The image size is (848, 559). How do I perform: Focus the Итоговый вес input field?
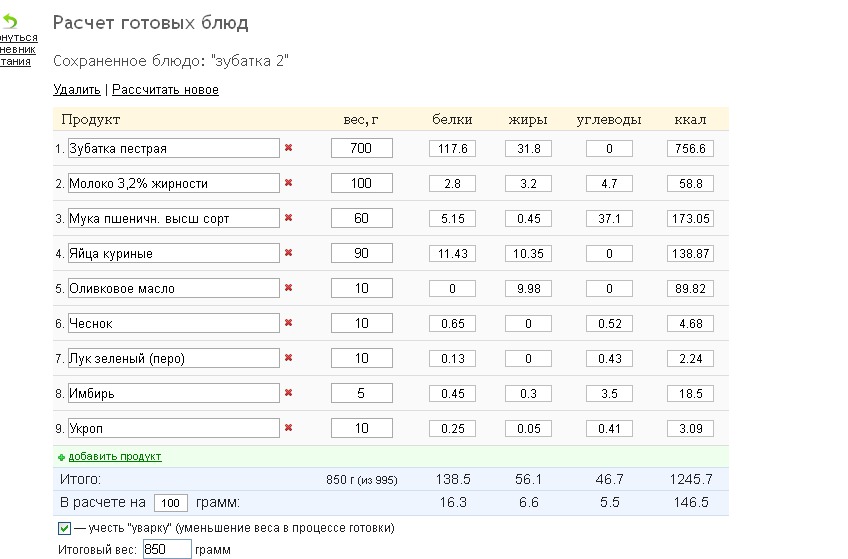tap(166, 549)
